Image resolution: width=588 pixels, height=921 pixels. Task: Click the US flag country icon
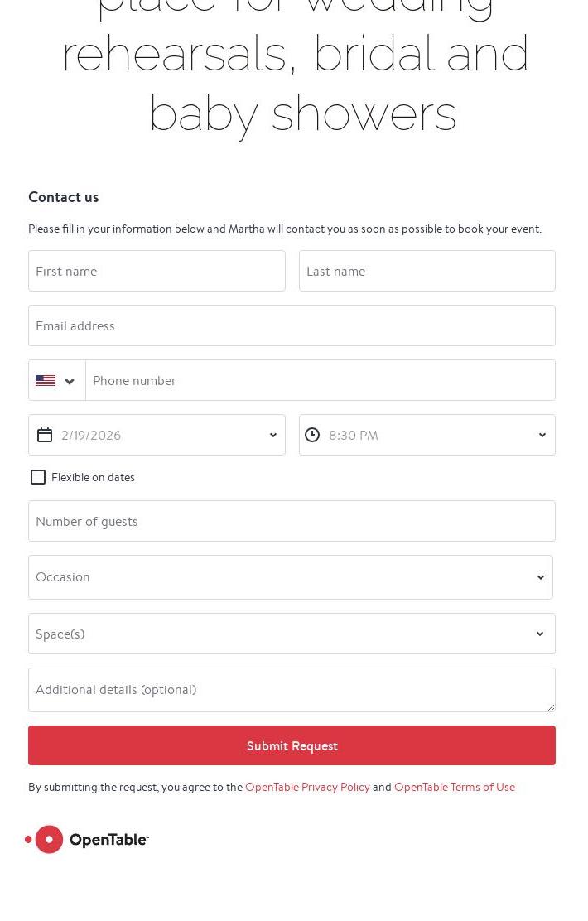coord(46,381)
